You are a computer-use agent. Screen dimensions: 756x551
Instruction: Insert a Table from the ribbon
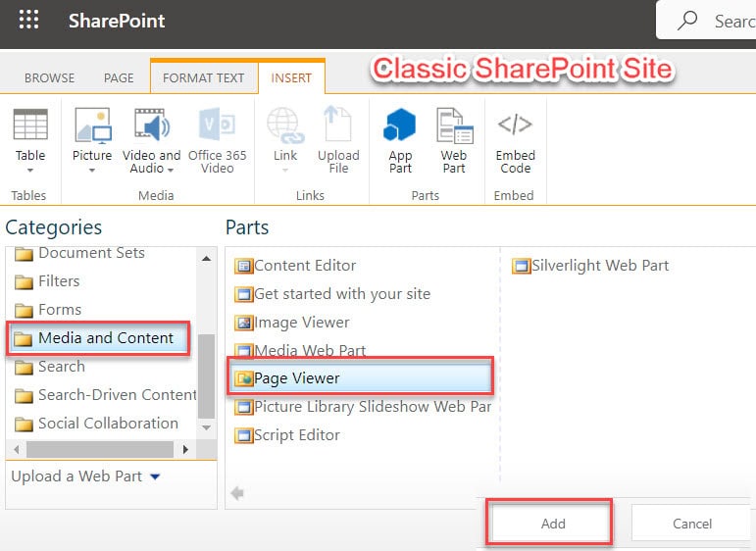[30, 125]
